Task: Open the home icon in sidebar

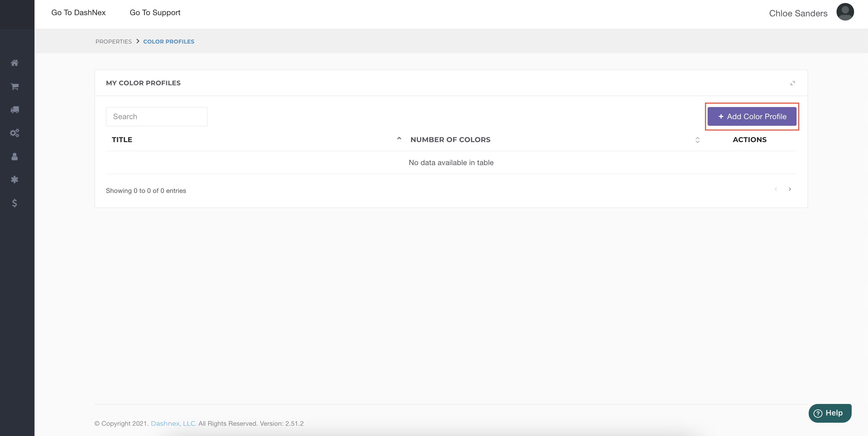Action: 15,63
